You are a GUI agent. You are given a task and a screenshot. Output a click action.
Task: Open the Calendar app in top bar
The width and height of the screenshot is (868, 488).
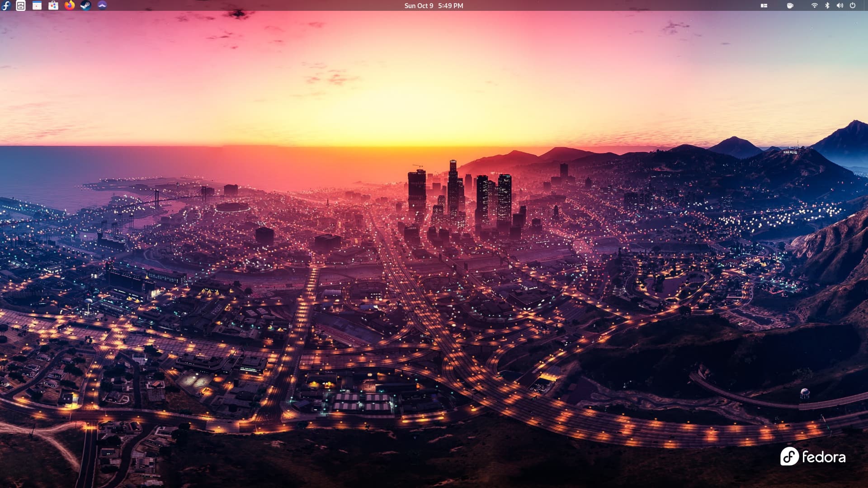point(37,5)
